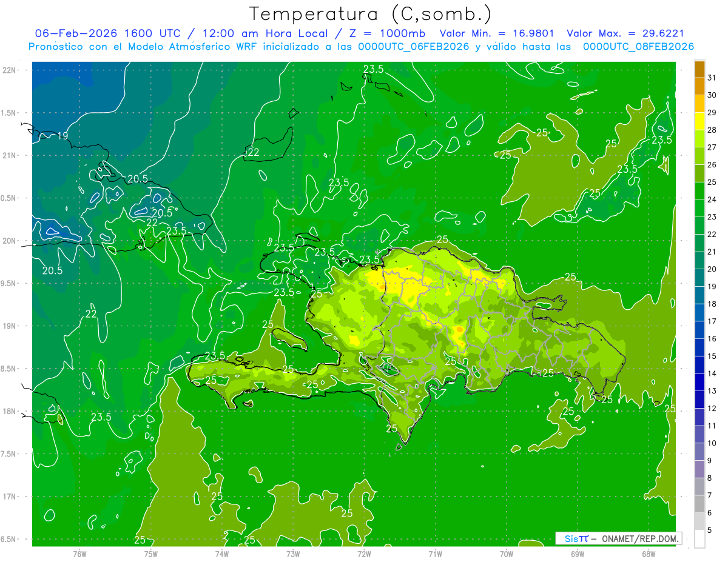Pick the dark blue legend swatch between 13 and 14
Viewport: 728px width, 562px height.
(x=699, y=382)
